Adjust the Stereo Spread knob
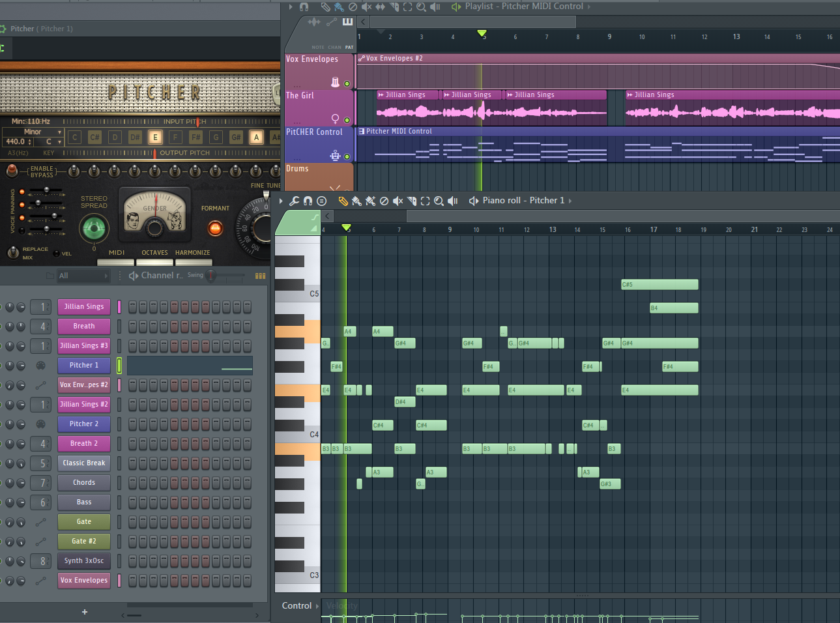Screen dimensions: 840x623 click(94, 229)
